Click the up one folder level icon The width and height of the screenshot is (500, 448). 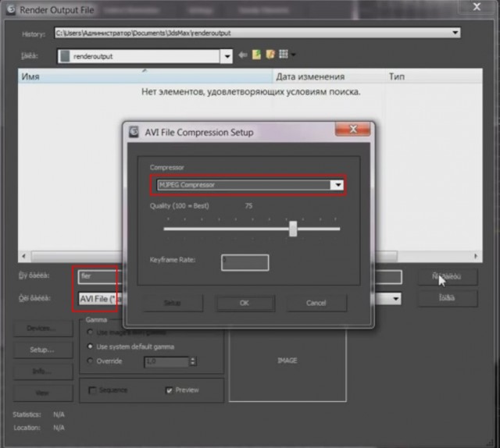tap(255, 55)
